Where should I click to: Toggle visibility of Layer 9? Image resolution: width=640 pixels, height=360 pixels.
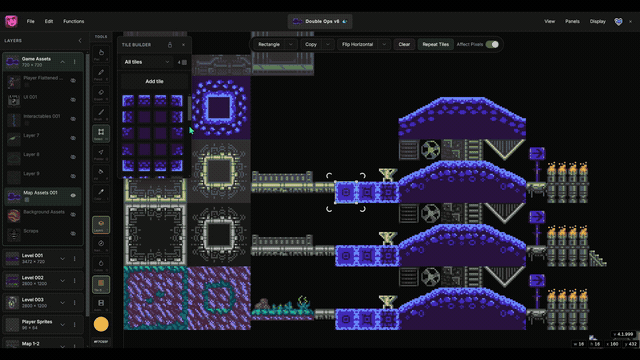(73, 176)
